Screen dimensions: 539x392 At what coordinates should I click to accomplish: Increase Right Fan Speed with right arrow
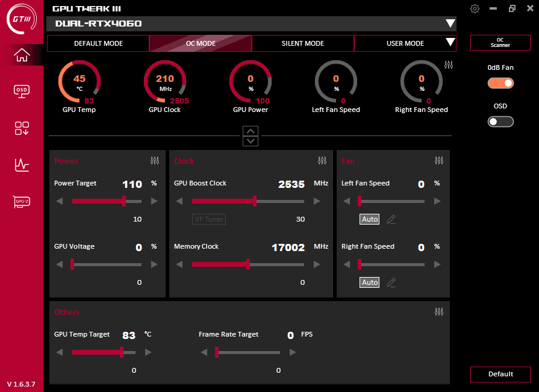coord(437,264)
